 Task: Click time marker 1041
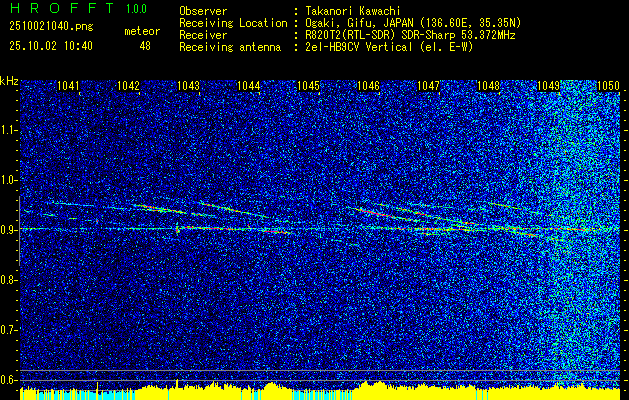(x=68, y=86)
